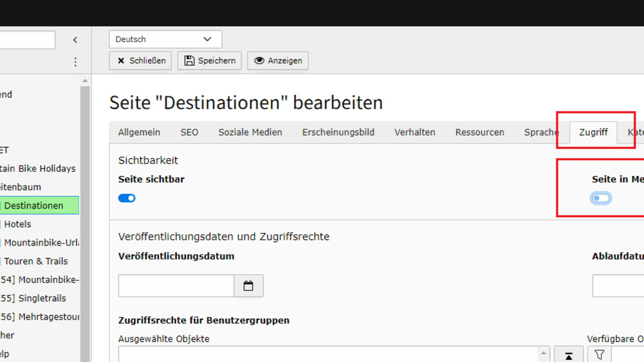The width and height of the screenshot is (644, 362).
Task: Select Touren & Trails page
Action: coord(36,261)
